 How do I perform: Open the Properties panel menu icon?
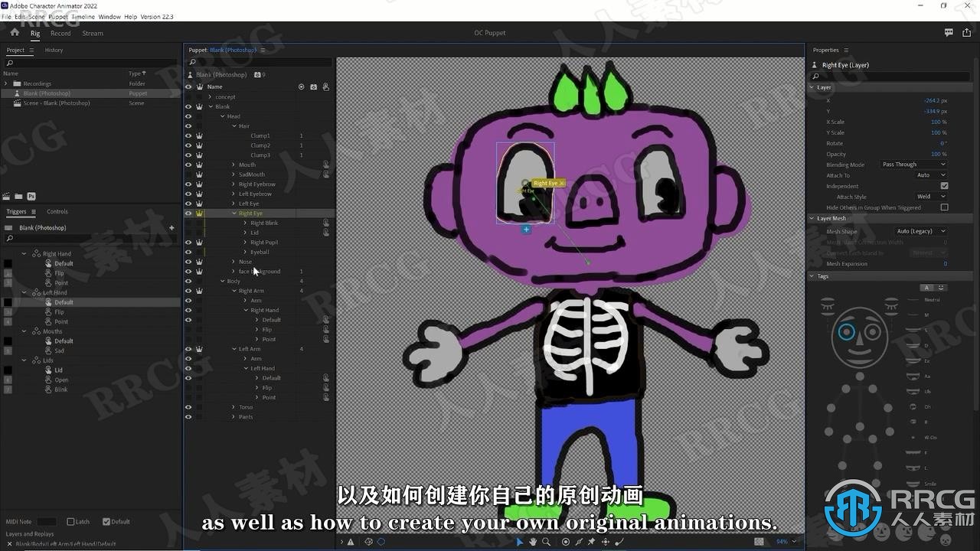(x=844, y=51)
